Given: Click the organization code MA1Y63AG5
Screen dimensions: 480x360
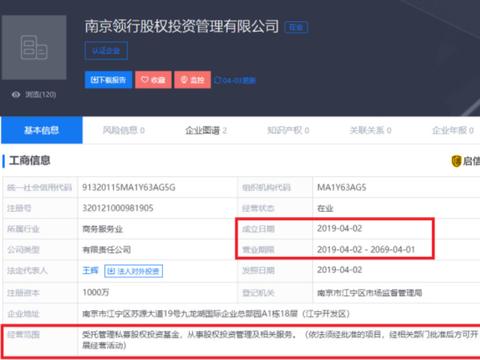Looking at the screenshot, I should (342, 187).
